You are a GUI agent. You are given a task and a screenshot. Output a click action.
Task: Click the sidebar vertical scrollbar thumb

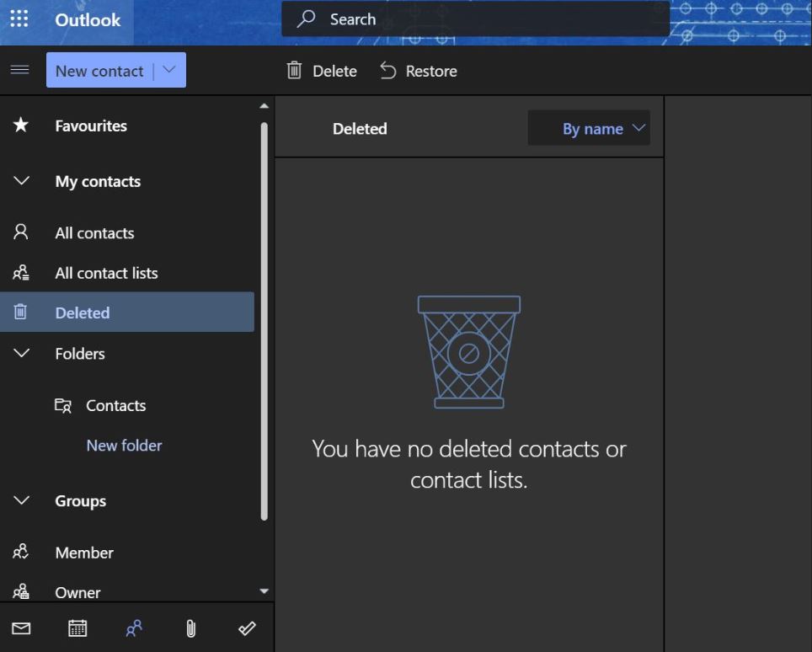[x=264, y=321]
